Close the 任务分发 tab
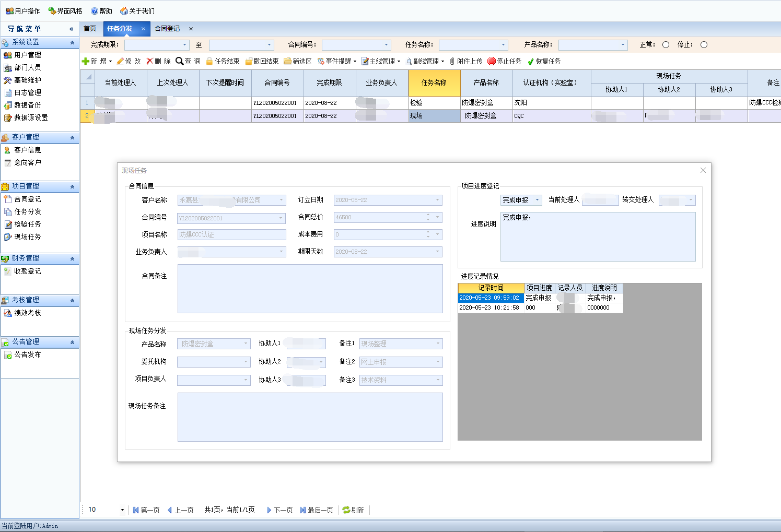Image resolution: width=781 pixels, height=532 pixels. pyautogui.click(x=143, y=29)
